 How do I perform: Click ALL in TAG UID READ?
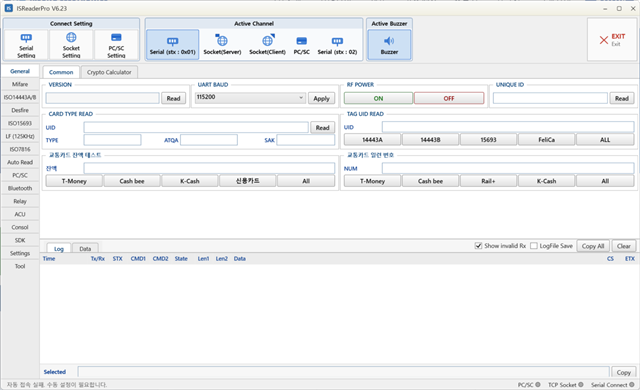[605, 140]
